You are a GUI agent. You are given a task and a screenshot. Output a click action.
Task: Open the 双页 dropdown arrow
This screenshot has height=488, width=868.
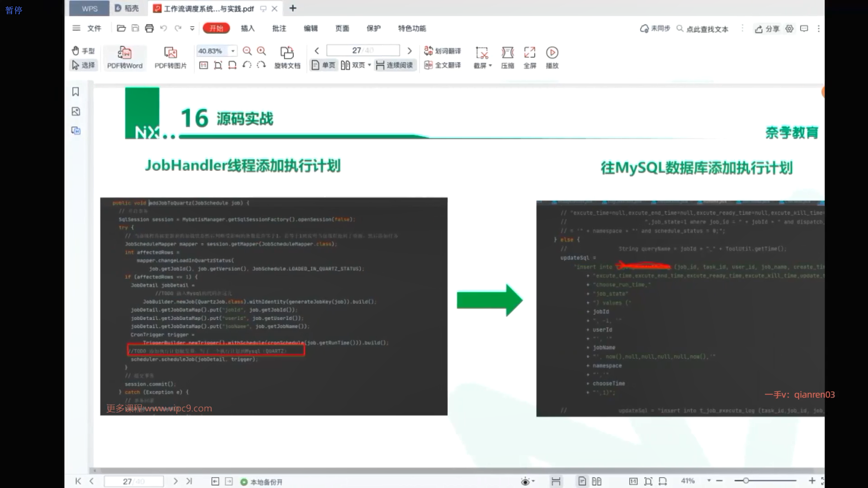pos(369,66)
